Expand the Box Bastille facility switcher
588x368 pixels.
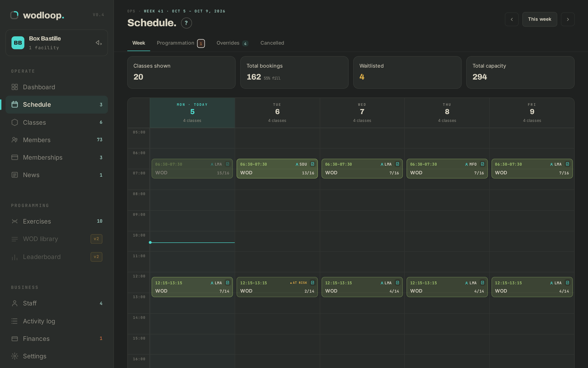click(57, 43)
